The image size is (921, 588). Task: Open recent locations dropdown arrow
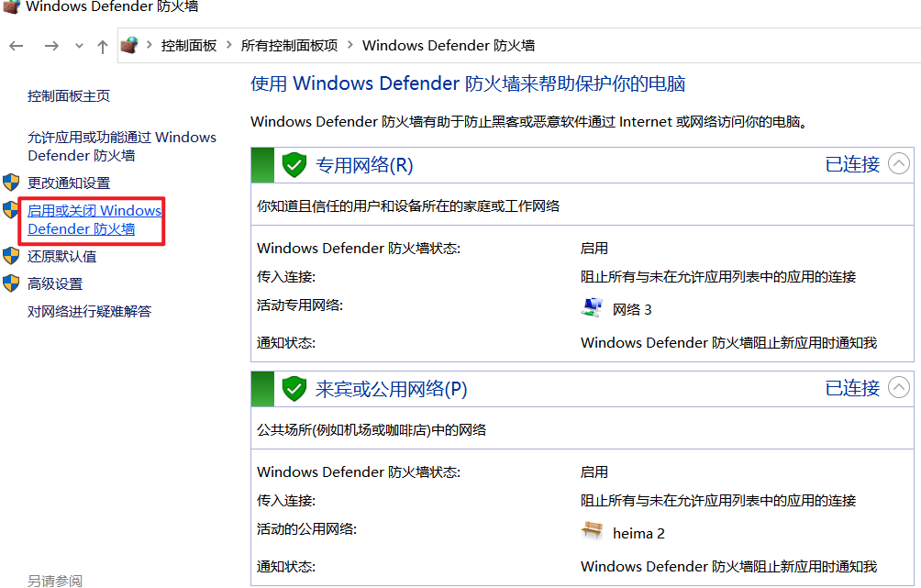point(79,46)
